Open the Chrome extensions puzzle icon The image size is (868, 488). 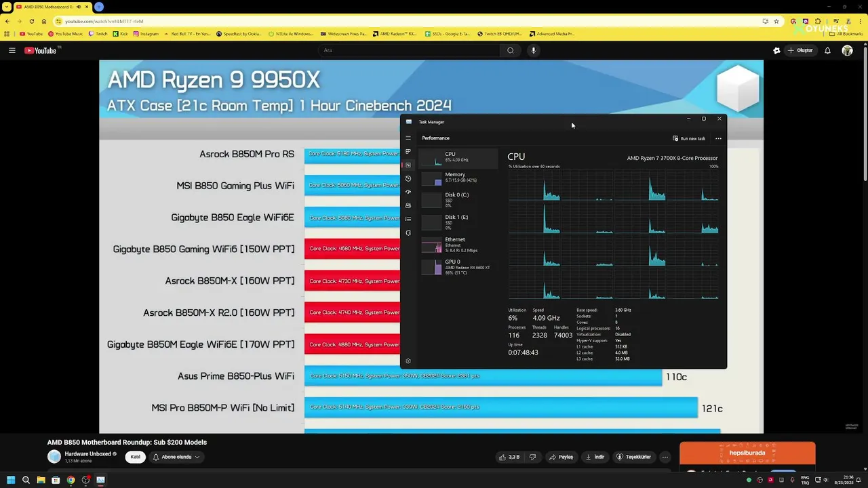818,21
